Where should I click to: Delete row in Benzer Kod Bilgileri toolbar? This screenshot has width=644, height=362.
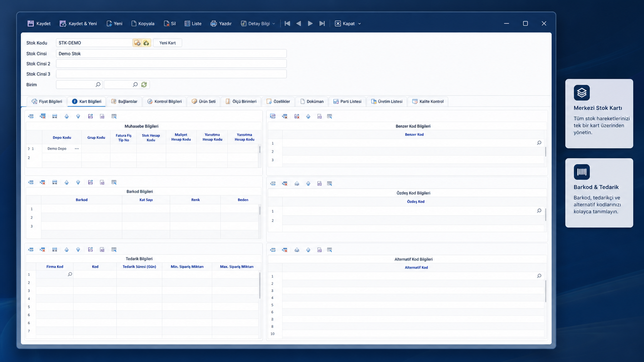(285, 116)
